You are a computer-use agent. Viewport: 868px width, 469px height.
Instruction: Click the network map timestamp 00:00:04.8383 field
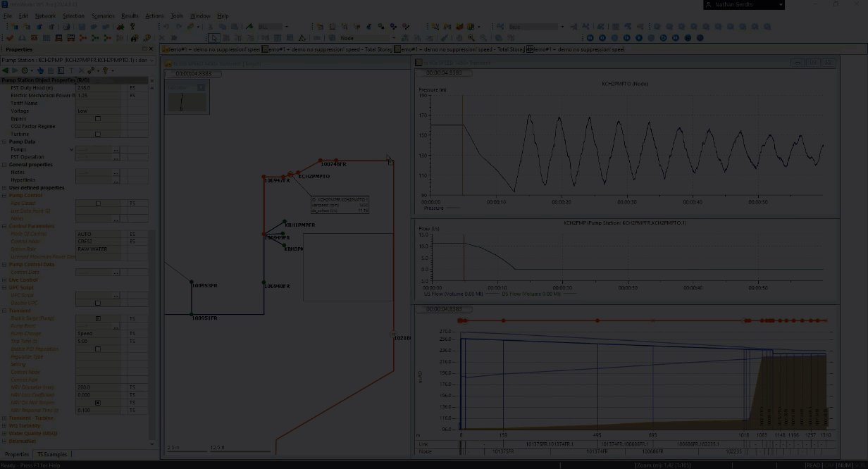193,73
